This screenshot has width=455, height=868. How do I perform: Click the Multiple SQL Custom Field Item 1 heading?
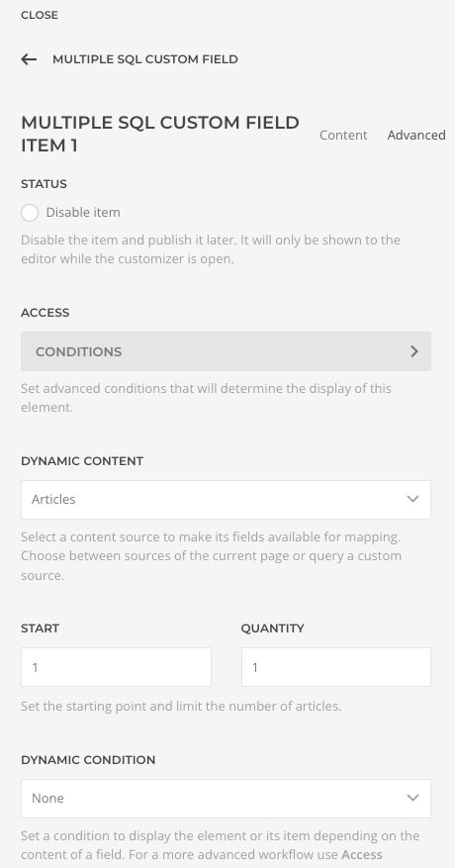[x=160, y=134]
